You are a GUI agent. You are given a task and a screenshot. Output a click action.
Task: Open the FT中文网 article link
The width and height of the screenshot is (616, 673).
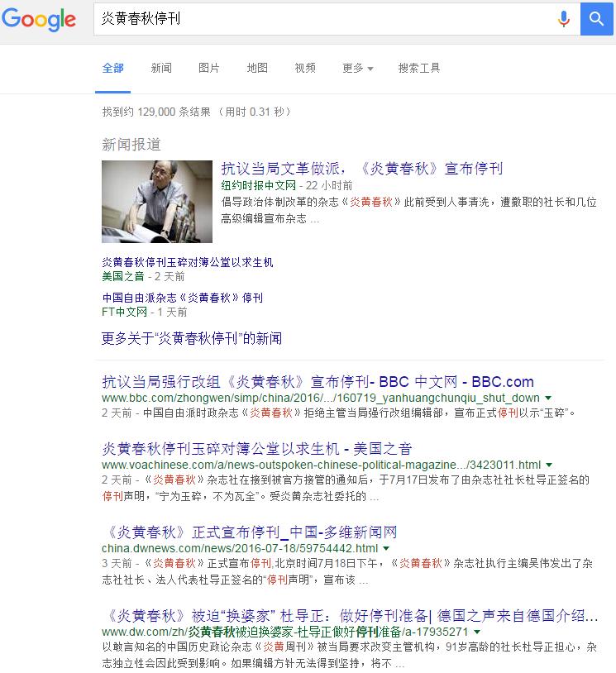[x=183, y=298]
